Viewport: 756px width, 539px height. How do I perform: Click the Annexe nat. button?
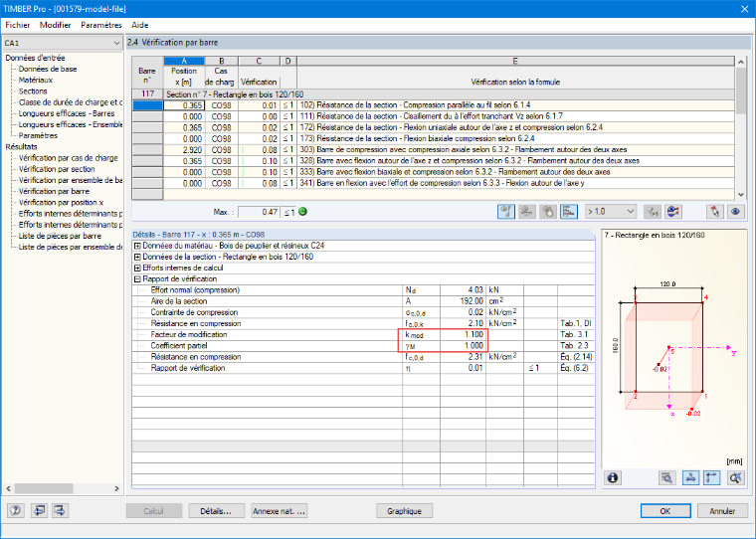coord(280,511)
